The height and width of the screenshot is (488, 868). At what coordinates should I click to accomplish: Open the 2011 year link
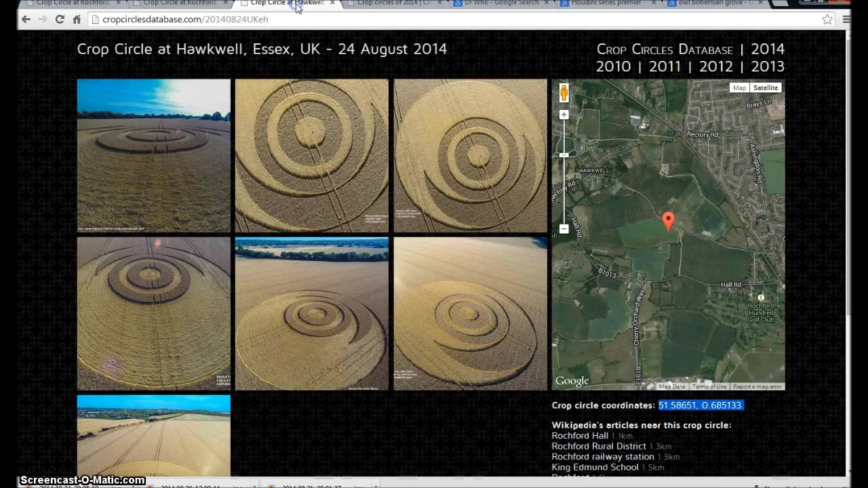pyautogui.click(x=665, y=66)
